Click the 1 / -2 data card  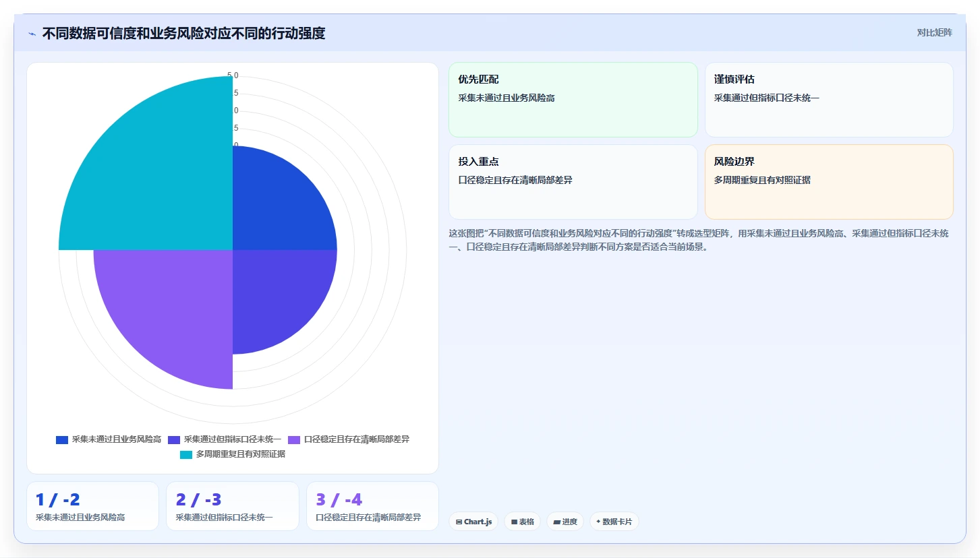point(92,506)
